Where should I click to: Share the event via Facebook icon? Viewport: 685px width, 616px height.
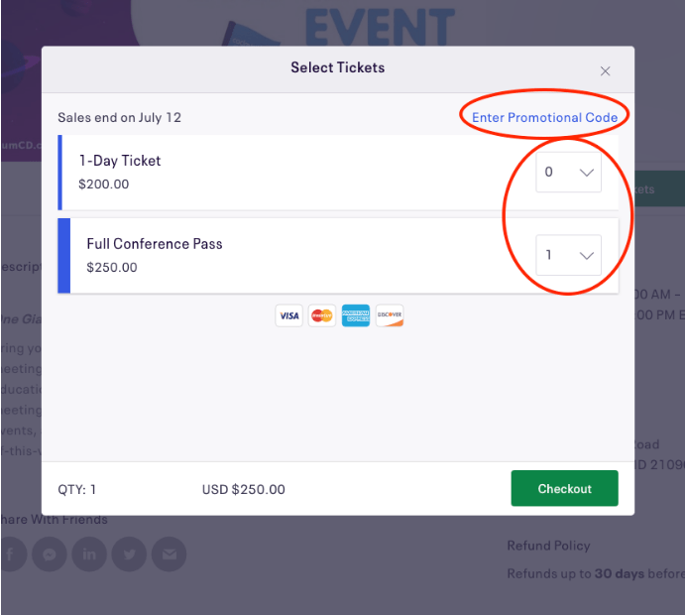click(x=11, y=554)
